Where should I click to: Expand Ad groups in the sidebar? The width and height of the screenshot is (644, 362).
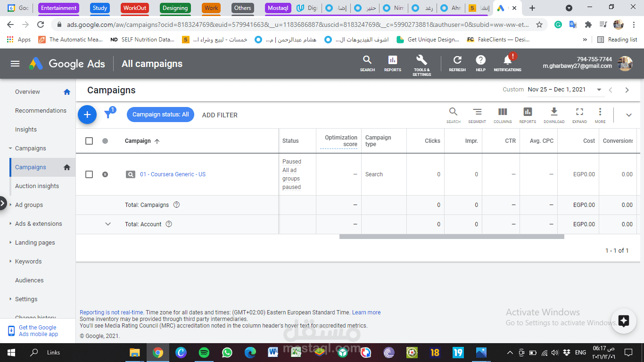pos(10,205)
